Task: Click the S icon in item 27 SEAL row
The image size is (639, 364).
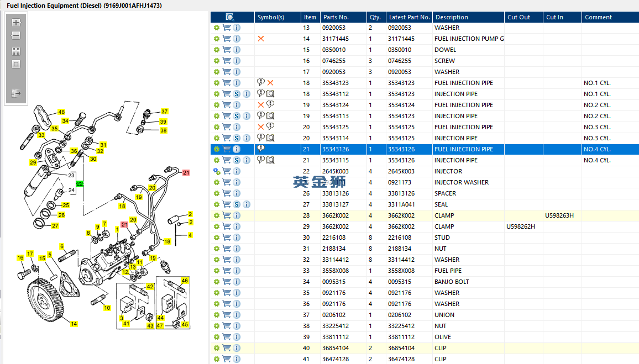Action: 237,204
